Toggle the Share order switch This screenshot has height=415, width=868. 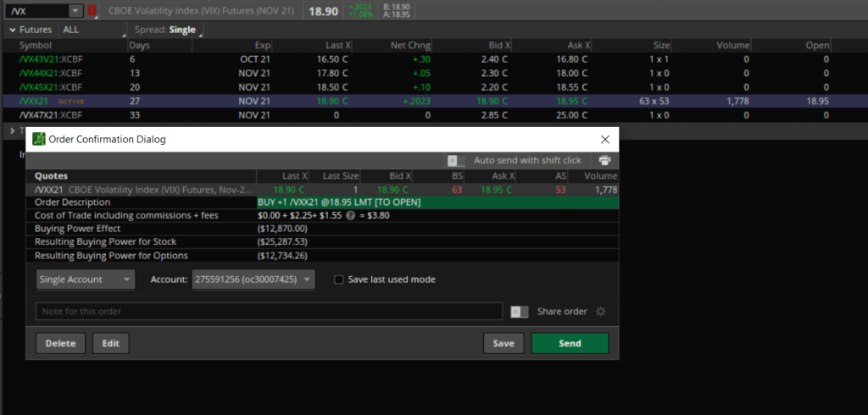520,312
